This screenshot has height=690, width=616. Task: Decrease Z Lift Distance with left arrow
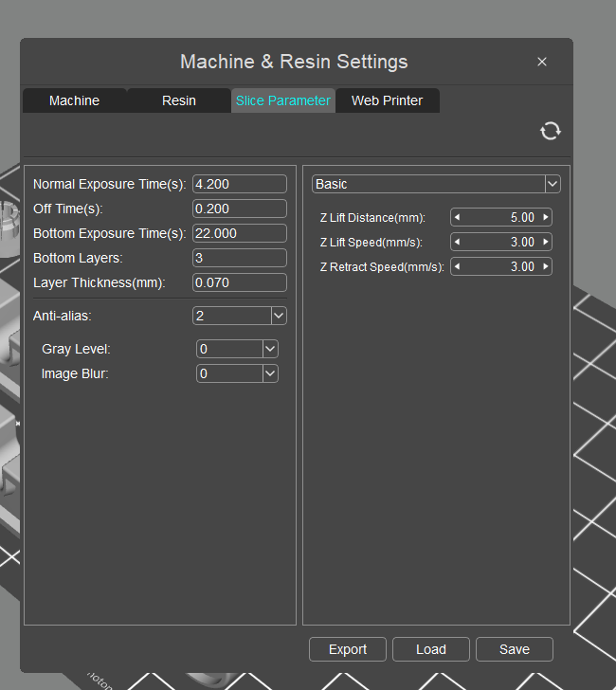click(x=457, y=217)
